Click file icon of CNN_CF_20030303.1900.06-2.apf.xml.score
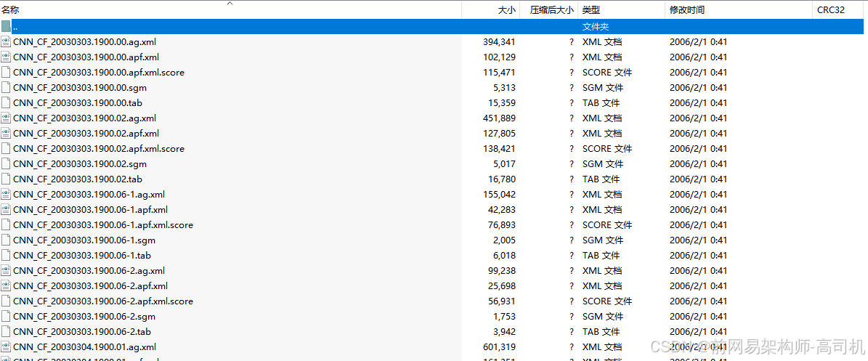 pyautogui.click(x=6, y=301)
